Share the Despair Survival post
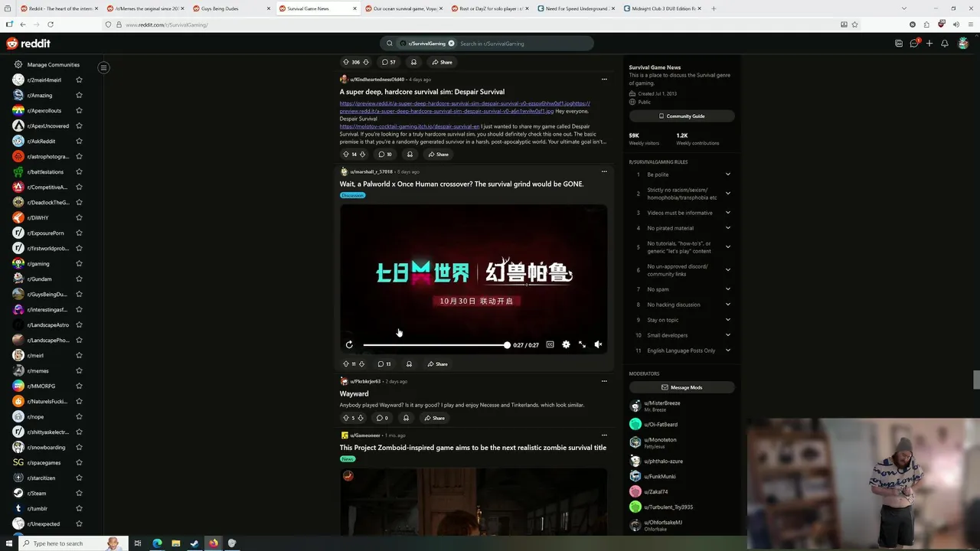Image resolution: width=980 pixels, height=551 pixels. (439, 155)
